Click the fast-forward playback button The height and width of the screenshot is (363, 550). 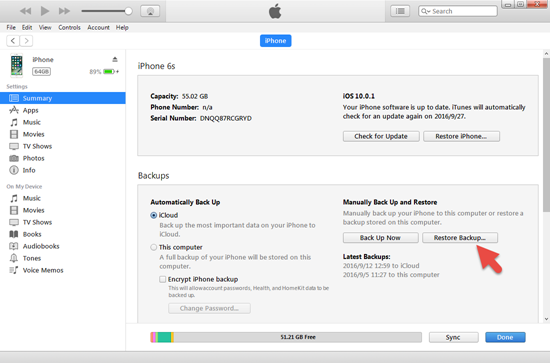click(x=64, y=11)
